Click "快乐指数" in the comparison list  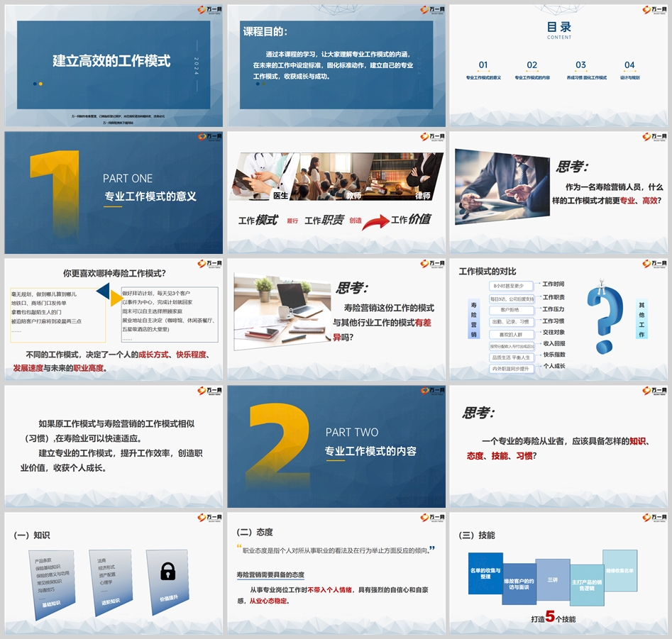(x=554, y=355)
